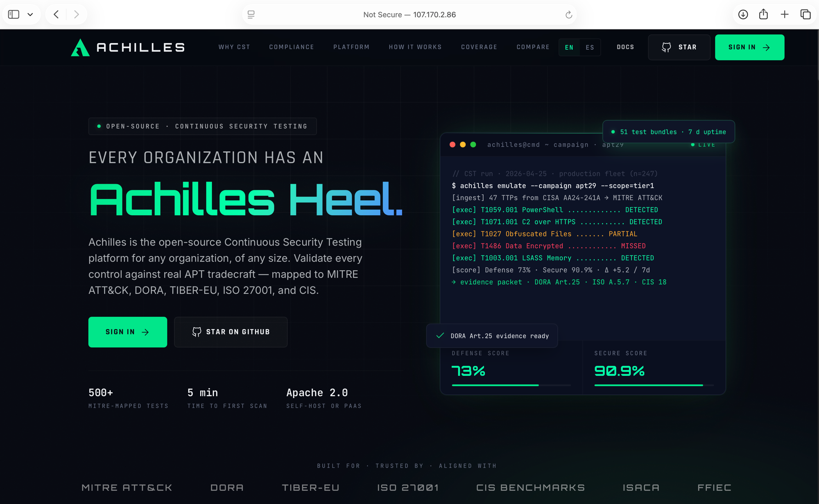The width and height of the screenshot is (819, 504).
Task: Click the address bar showing 107.170.2.86
Action: click(409, 14)
